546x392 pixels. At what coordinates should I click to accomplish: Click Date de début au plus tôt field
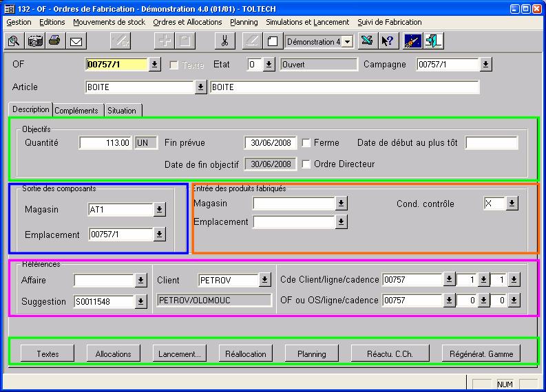(492, 142)
